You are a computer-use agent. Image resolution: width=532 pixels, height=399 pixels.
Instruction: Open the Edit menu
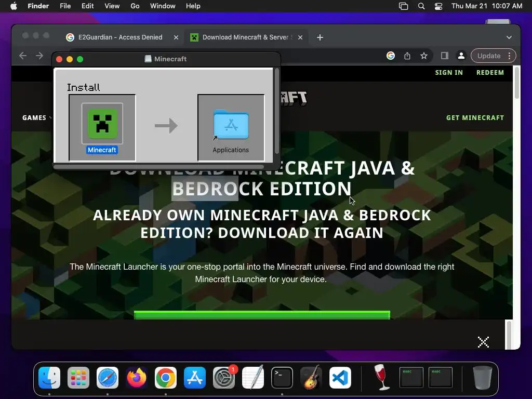(87, 6)
